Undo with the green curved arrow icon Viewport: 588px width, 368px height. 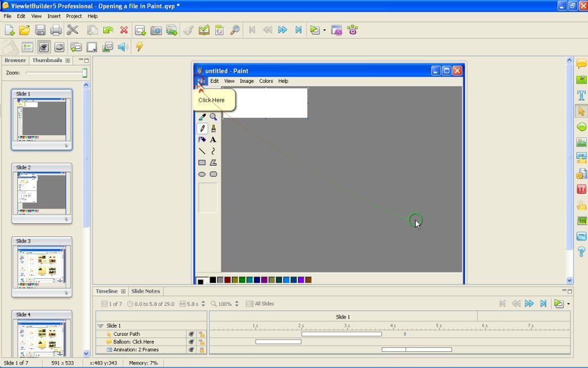[x=109, y=30]
